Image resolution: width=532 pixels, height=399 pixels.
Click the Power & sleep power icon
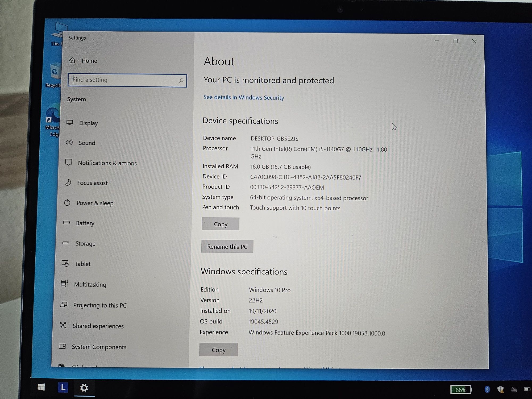coord(67,203)
